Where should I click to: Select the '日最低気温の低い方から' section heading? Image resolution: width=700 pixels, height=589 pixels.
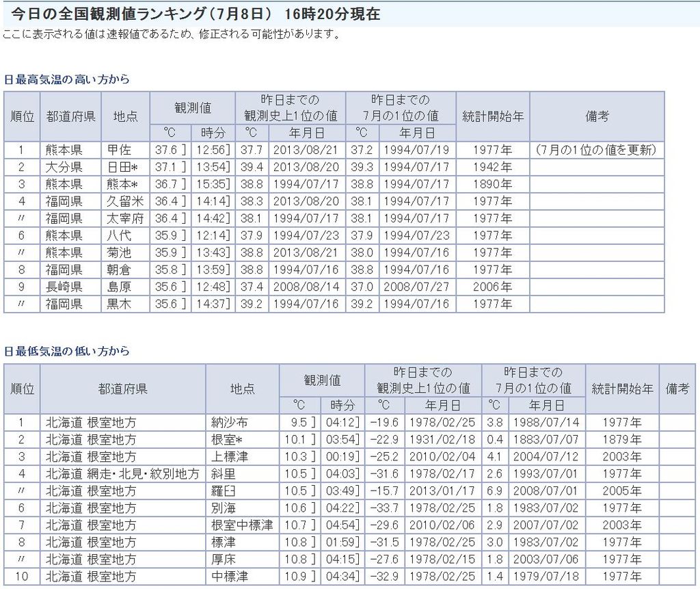point(66,352)
